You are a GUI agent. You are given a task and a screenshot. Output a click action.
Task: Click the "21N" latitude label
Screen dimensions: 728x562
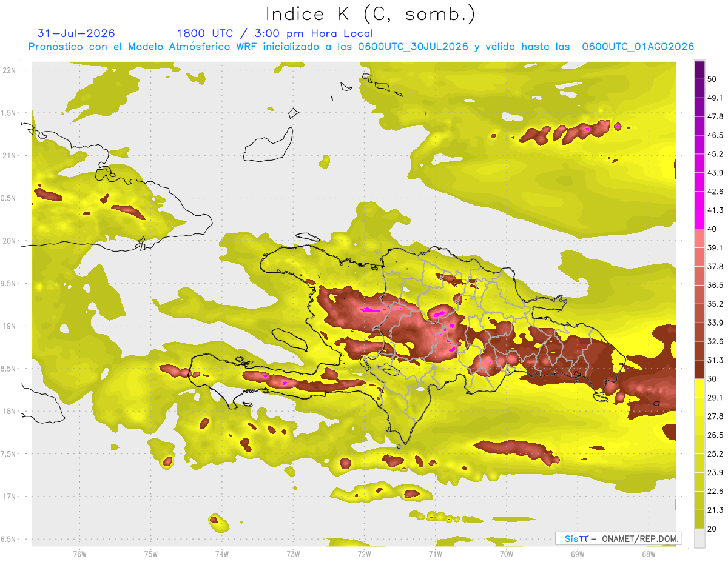click(10, 155)
